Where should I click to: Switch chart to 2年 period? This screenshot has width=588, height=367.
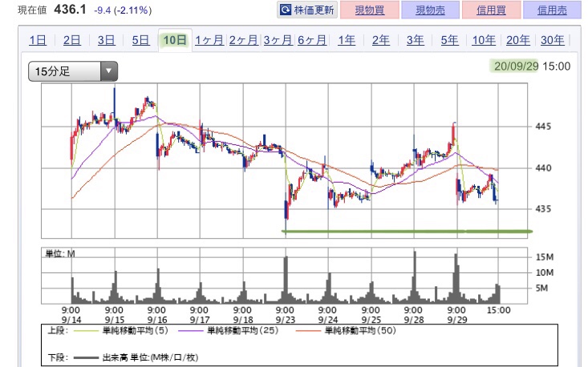pos(380,40)
